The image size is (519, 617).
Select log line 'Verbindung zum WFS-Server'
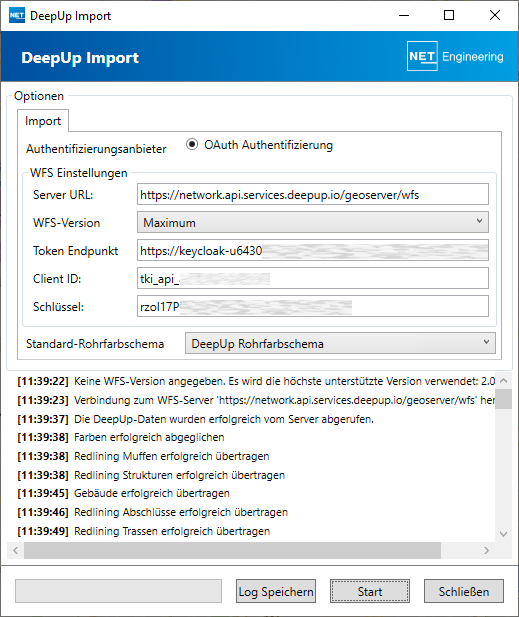[256, 400]
